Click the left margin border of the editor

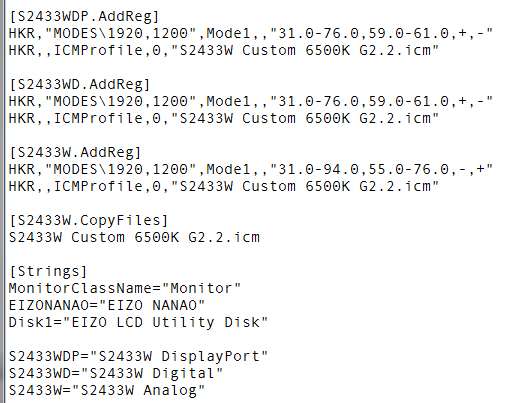3,201
